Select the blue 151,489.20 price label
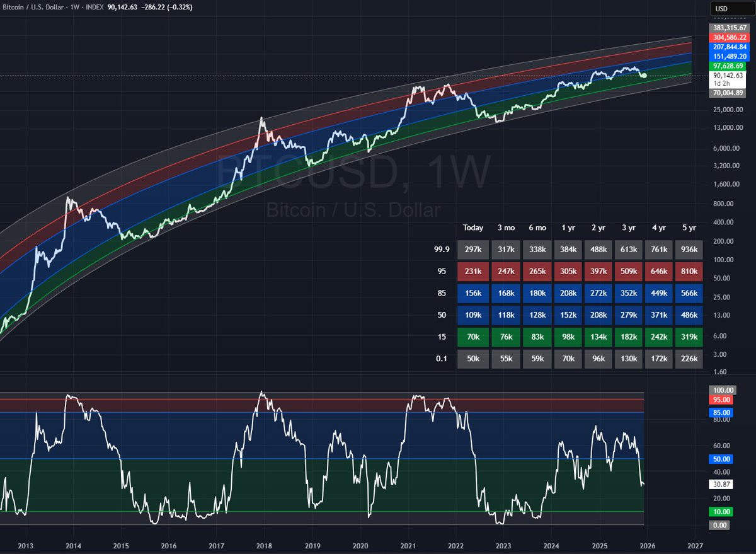This screenshot has width=756, height=554. 730,56
